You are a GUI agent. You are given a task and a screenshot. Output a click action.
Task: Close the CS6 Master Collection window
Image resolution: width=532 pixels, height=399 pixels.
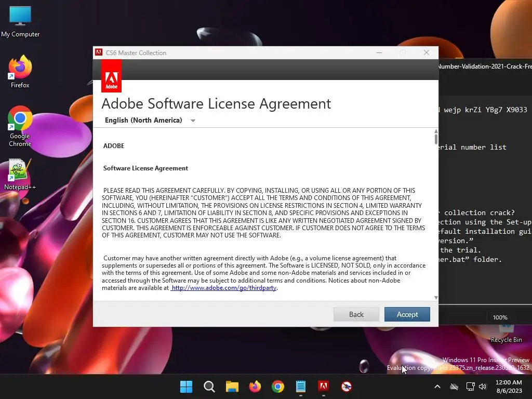[x=427, y=52]
